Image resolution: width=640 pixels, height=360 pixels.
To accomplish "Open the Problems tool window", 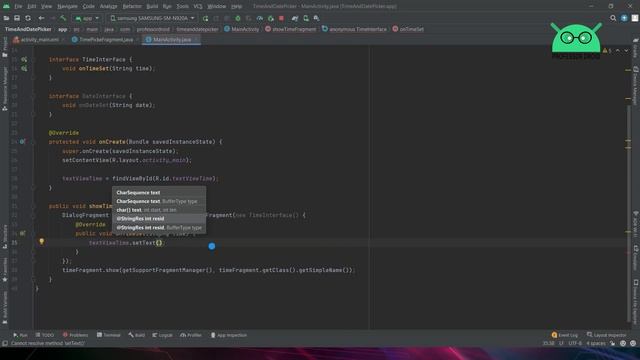I will coord(76,335).
